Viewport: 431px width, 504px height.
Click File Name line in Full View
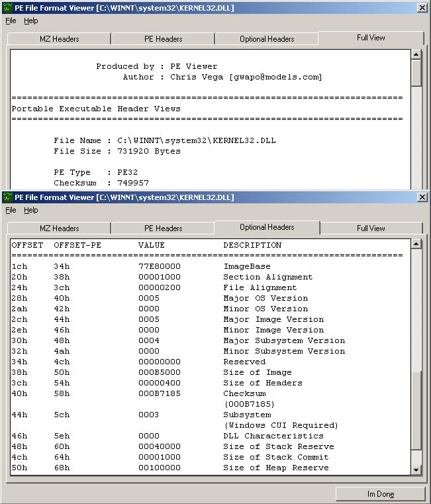(165, 141)
